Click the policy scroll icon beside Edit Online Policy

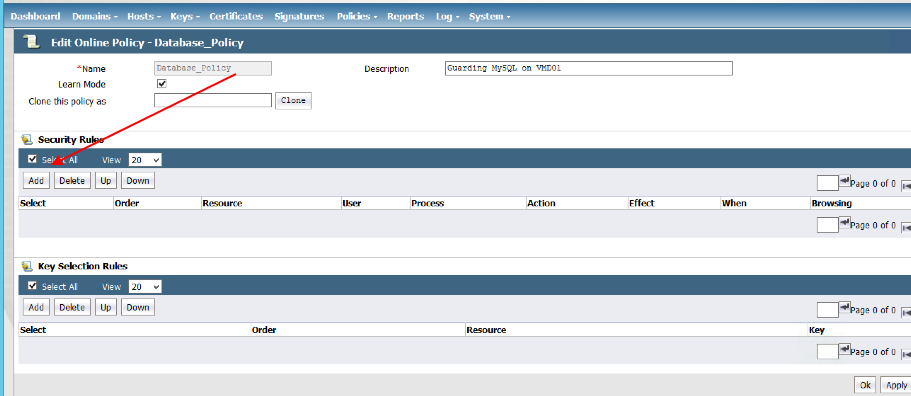pos(31,42)
